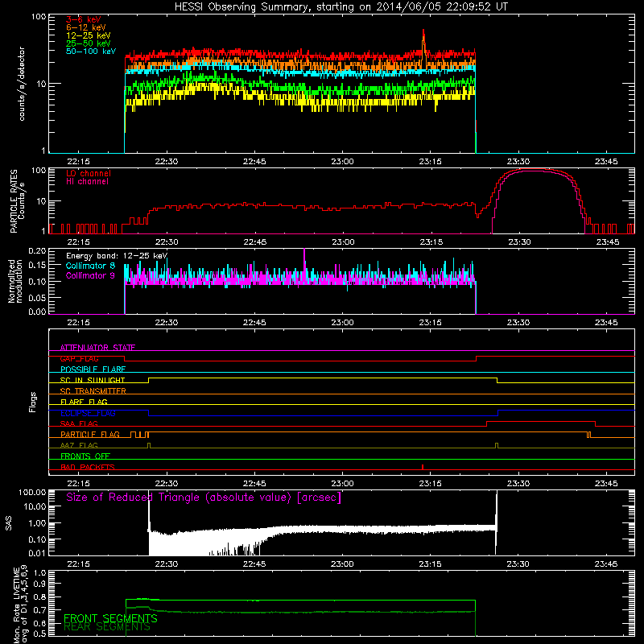The width and height of the screenshot is (644, 644).
Task: Click the Flags panel axis label
Action: tap(33, 402)
